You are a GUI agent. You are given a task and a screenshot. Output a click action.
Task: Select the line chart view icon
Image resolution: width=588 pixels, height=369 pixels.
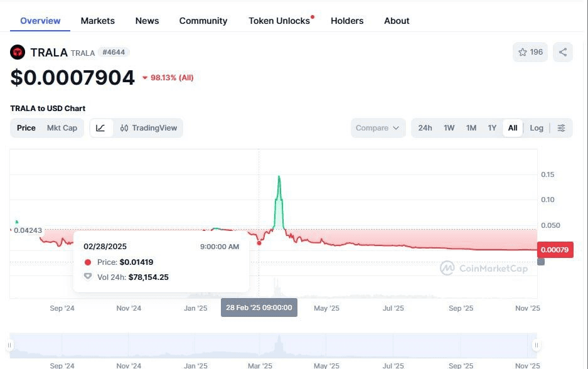tap(101, 128)
